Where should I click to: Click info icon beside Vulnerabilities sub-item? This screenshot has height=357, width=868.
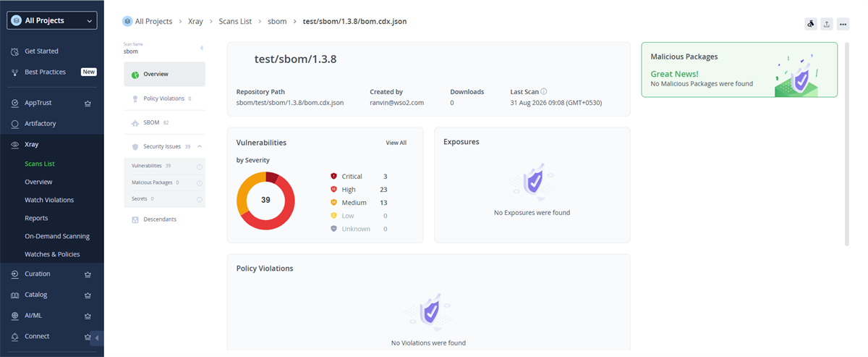[x=199, y=167]
